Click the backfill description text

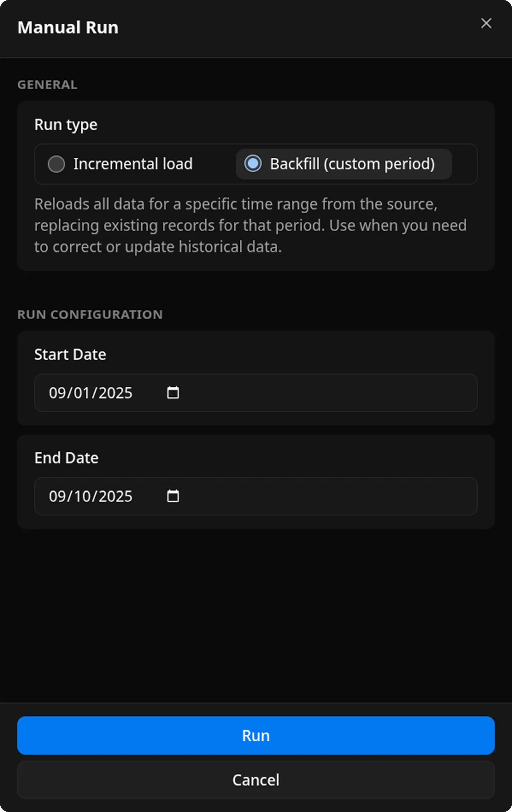[x=251, y=225]
